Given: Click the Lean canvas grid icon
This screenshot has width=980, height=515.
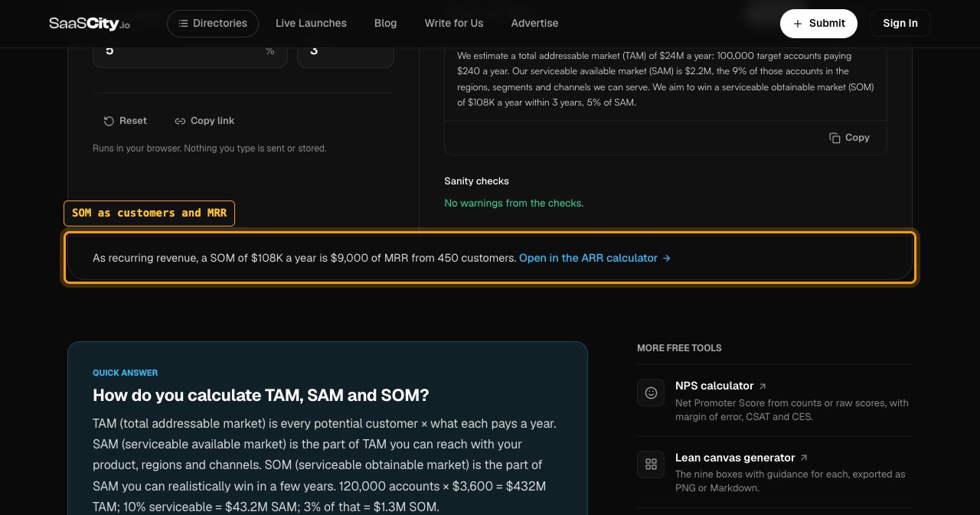Looking at the screenshot, I should click(651, 464).
